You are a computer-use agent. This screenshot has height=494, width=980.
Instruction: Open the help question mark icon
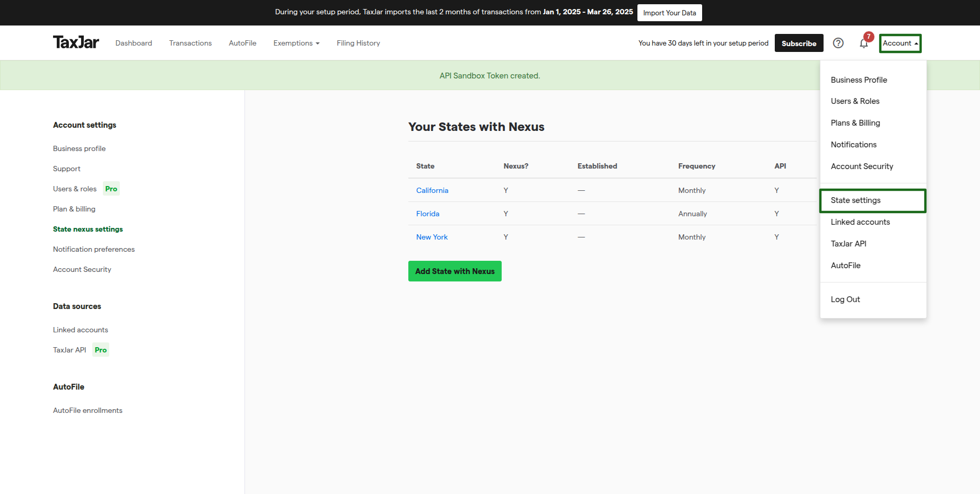coord(838,43)
